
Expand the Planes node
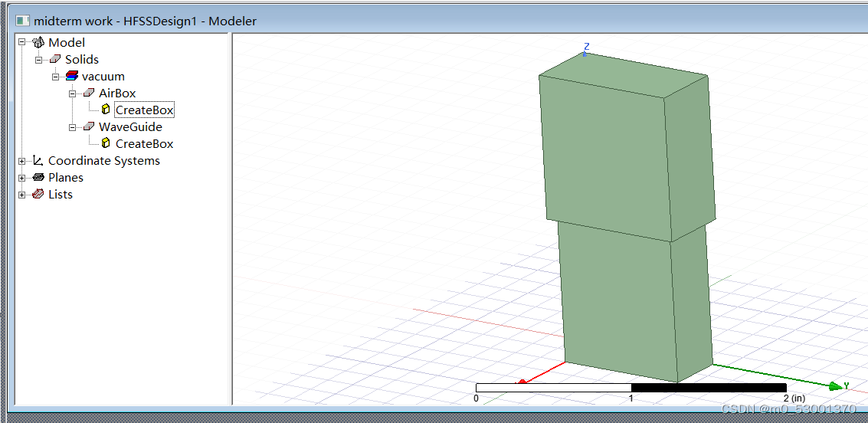[22, 178]
